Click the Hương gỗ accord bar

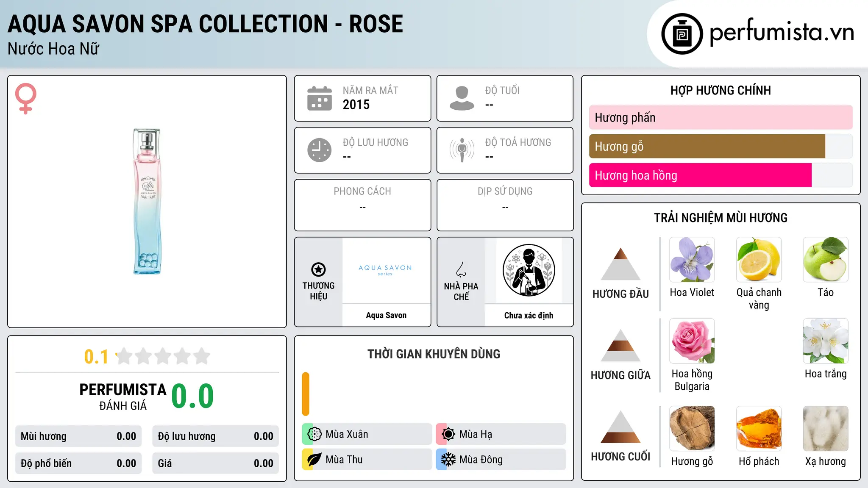click(x=721, y=146)
